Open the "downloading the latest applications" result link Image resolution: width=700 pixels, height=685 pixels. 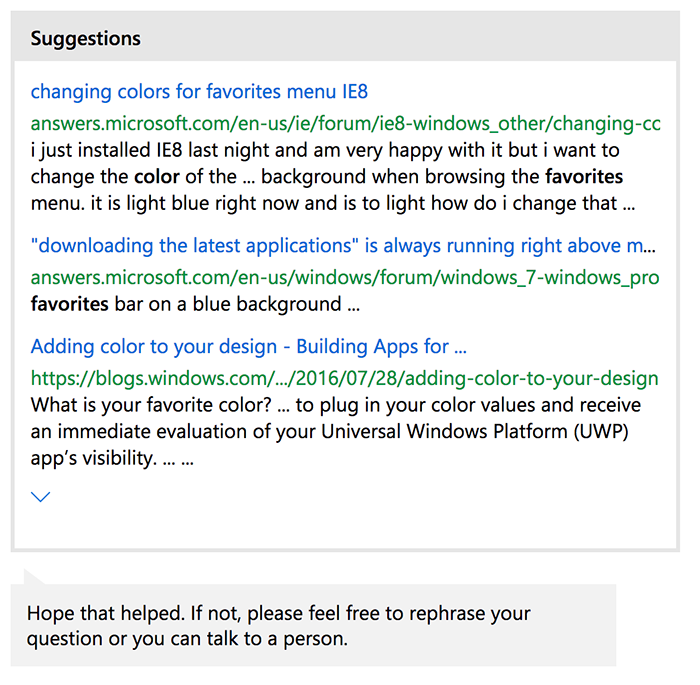[343, 246]
